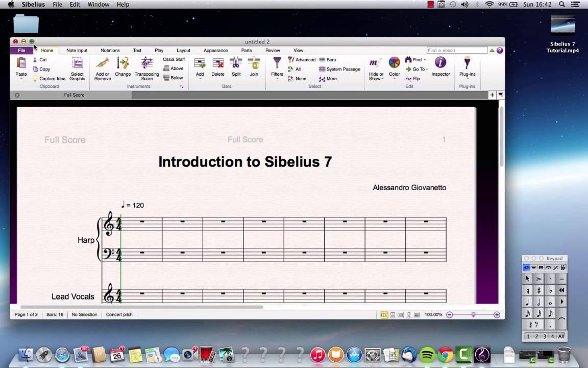Viewport: 588px width, 368px height.
Task: Open the Color dropdown arrow
Action: [394, 79]
